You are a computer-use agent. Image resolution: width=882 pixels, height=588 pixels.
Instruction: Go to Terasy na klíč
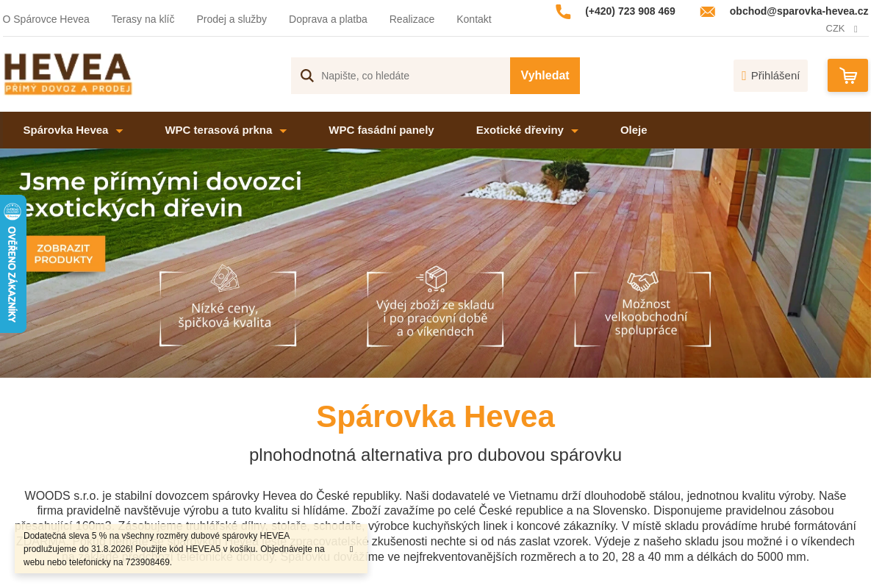pos(143,19)
